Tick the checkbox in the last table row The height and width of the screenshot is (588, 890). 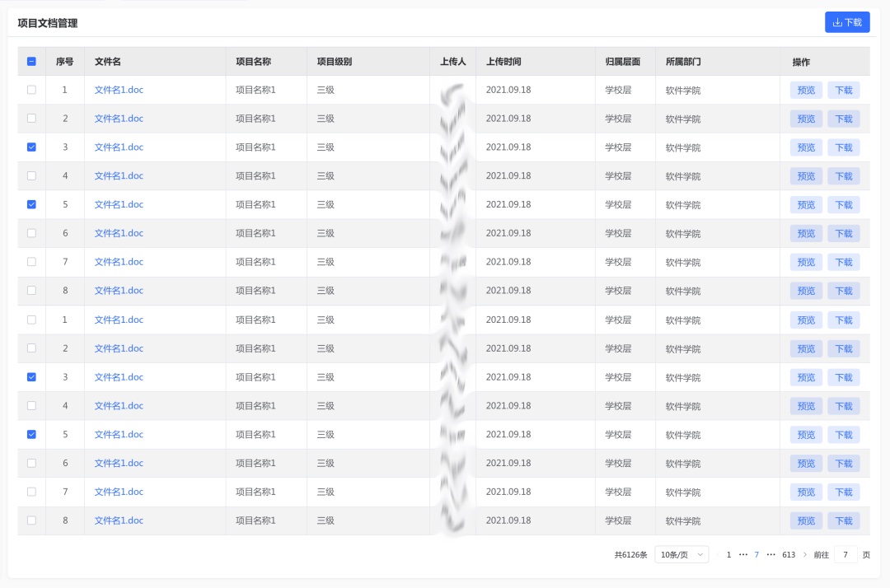(31, 520)
